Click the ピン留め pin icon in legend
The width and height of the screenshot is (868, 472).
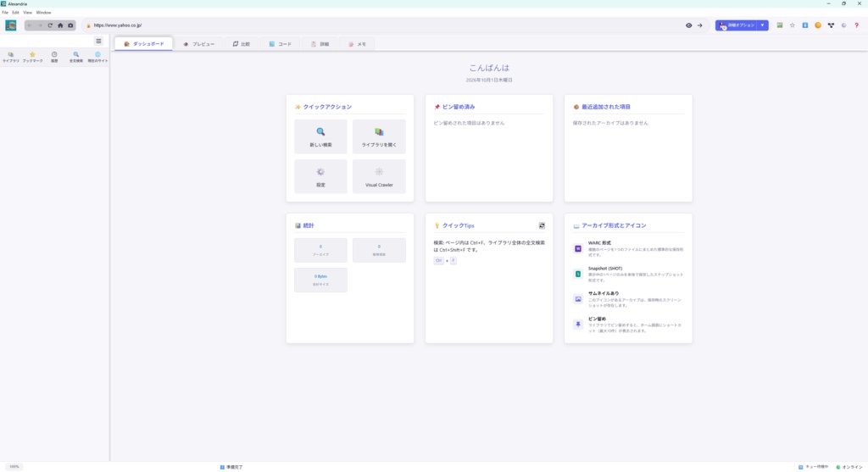click(578, 325)
